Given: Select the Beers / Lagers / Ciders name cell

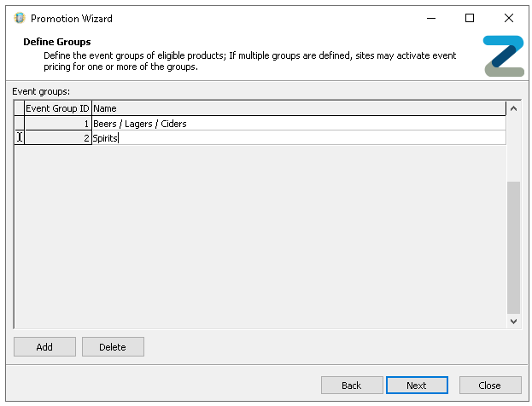Looking at the screenshot, I should pos(298,124).
